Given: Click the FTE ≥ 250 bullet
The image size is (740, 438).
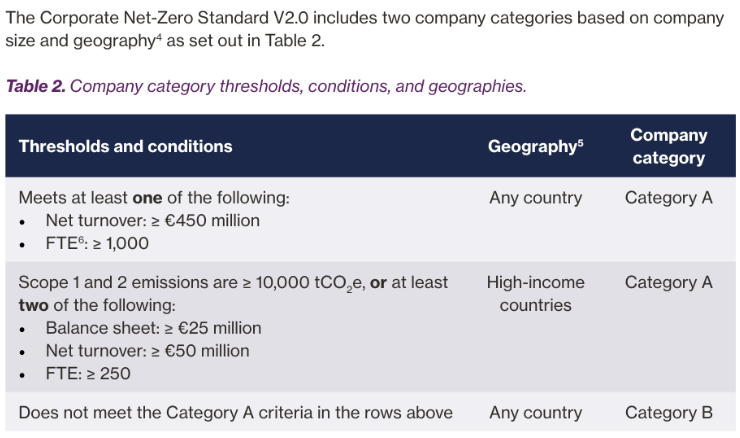Looking at the screenshot, I should [88, 373].
